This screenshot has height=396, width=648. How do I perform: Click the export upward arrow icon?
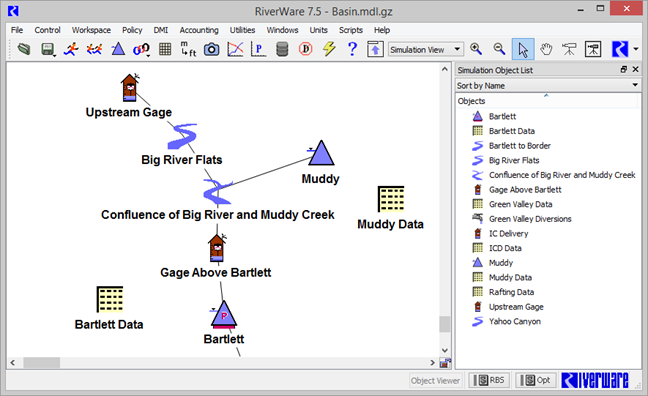[375, 49]
